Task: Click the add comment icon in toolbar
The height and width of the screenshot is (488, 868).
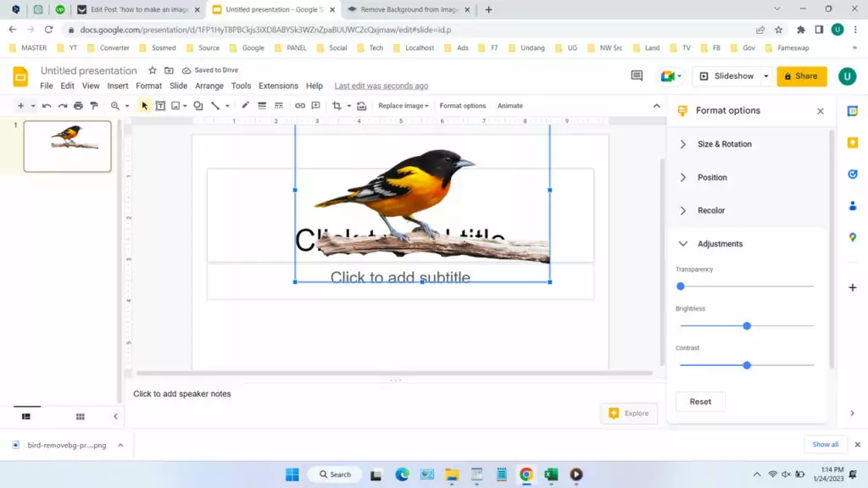Action: 315,106
